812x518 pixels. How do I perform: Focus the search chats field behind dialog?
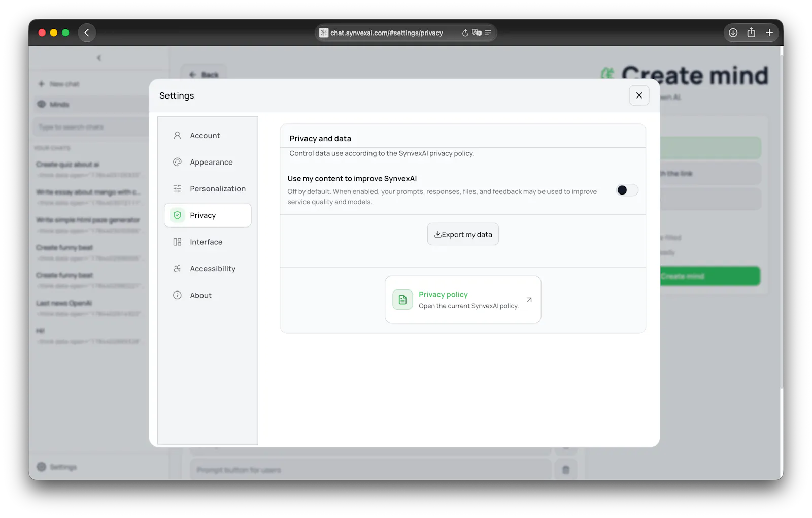[91, 127]
